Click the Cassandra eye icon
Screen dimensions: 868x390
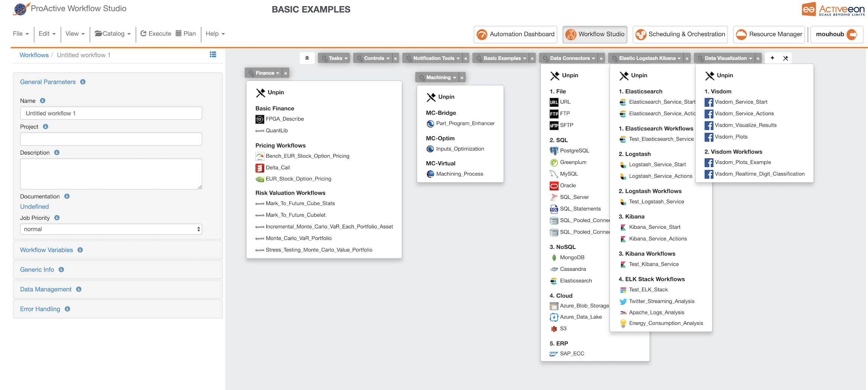pos(554,269)
